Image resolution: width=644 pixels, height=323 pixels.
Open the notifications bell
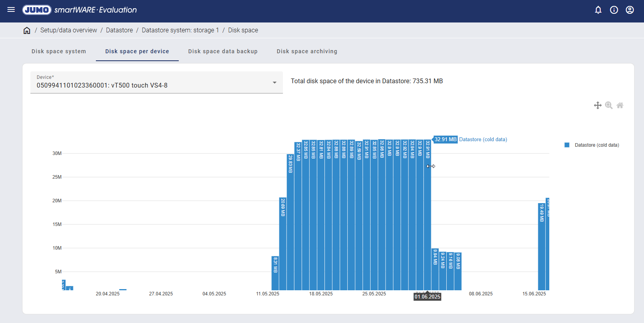pyautogui.click(x=598, y=10)
